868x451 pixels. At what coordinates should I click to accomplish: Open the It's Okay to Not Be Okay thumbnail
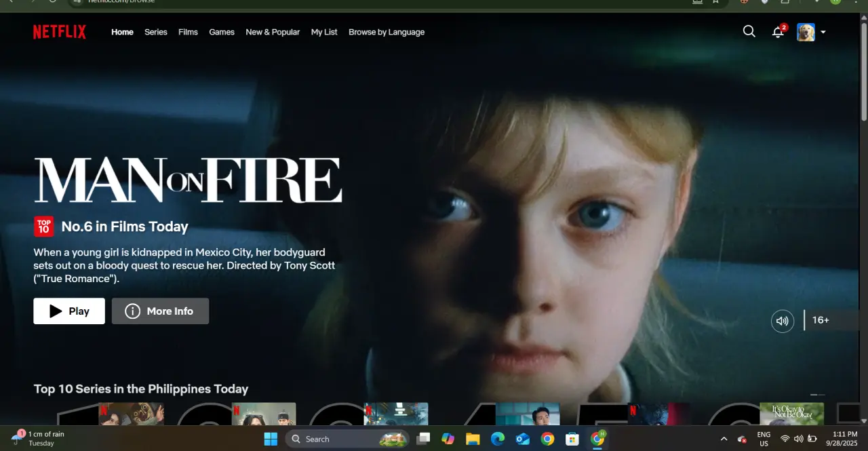791,414
